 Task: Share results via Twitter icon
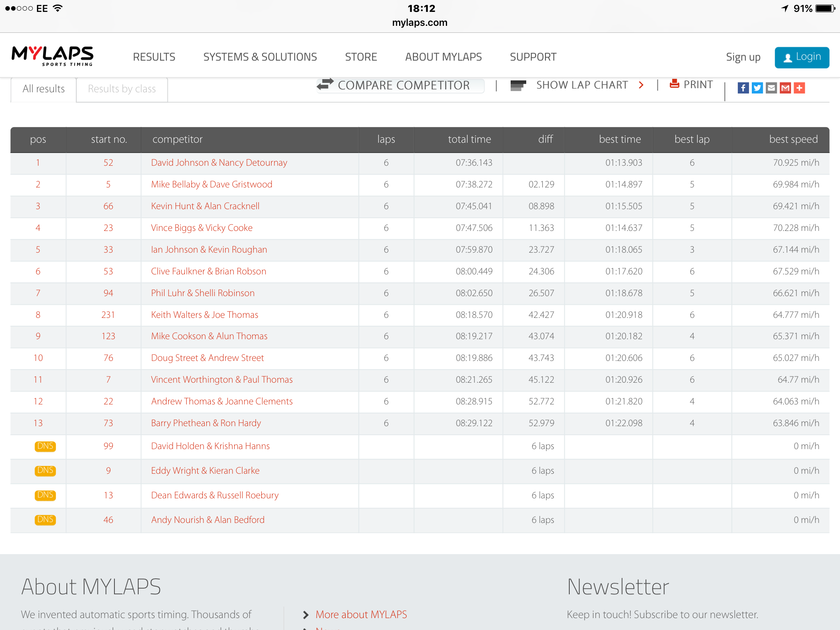757,88
